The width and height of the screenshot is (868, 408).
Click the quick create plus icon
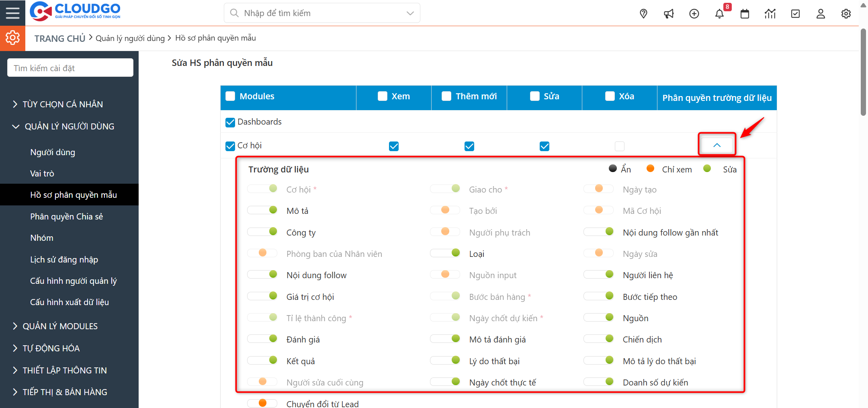click(694, 14)
